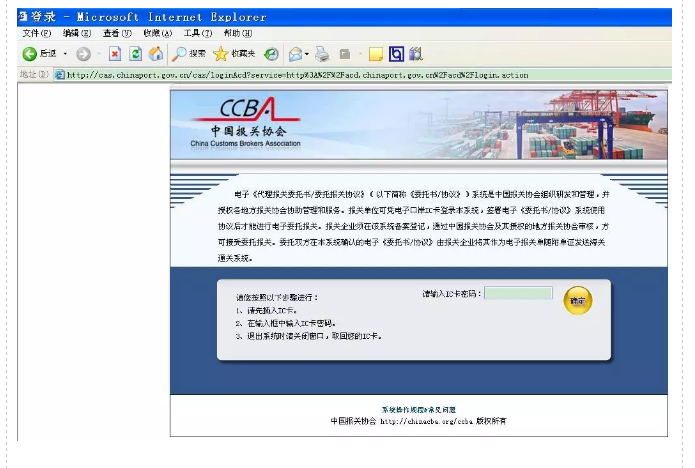Expand the Mail button dropdown arrow
The image size is (695, 468).
pyautogui.click(x=307, y=54)
